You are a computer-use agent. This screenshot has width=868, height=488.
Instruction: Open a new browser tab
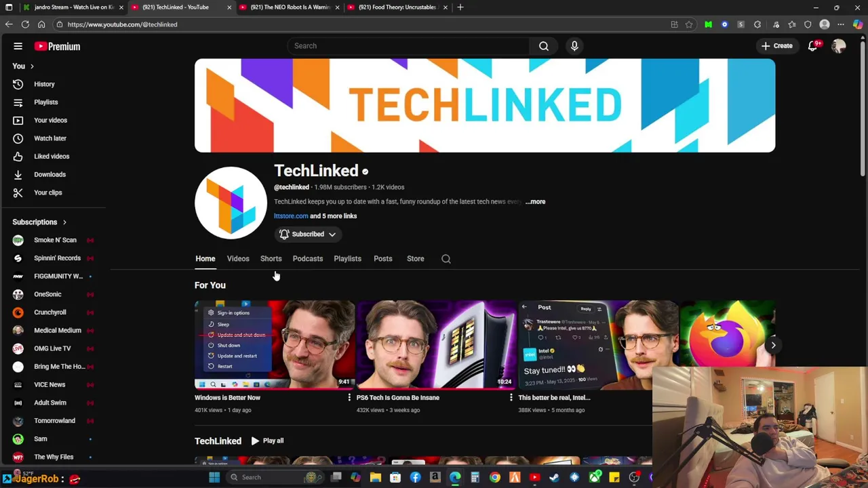pos(460,7)
